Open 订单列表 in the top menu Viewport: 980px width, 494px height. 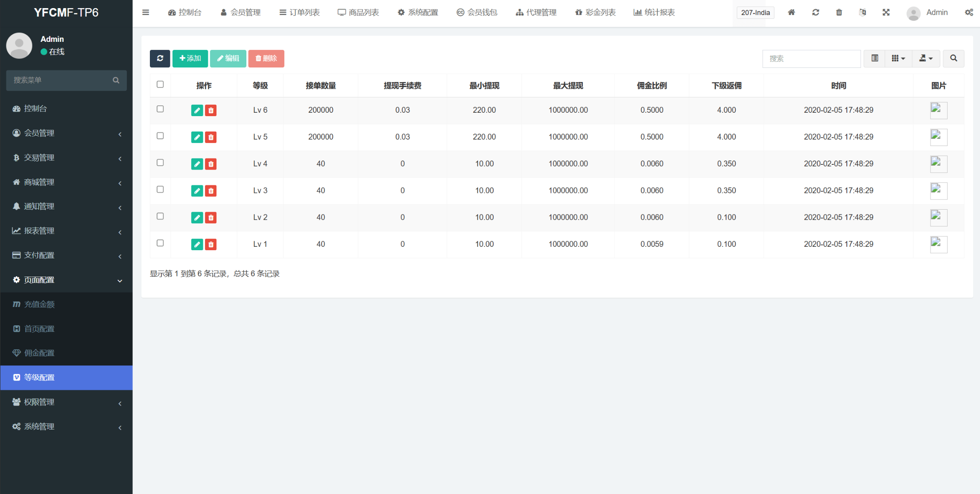point(300,12)
